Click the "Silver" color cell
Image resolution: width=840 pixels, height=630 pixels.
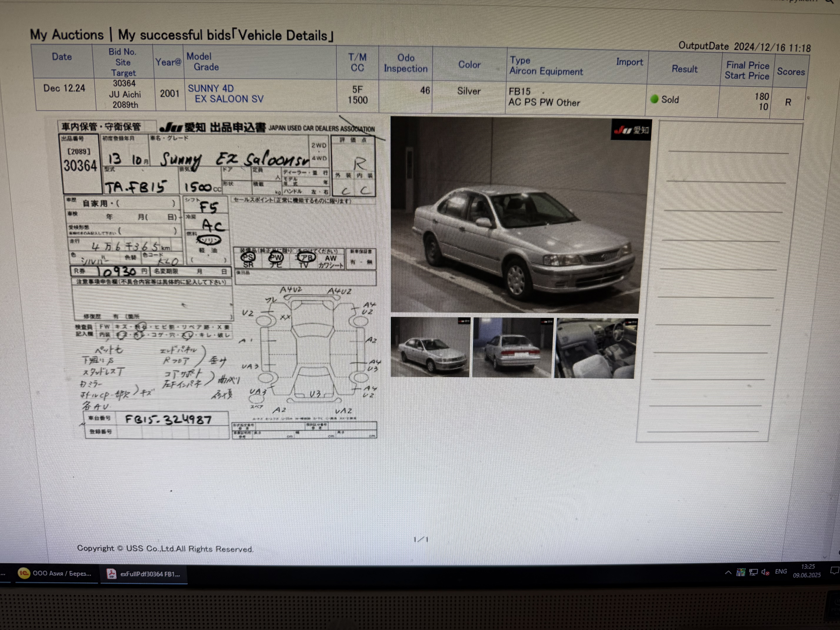pyautogui.click(x=469, y=91)
